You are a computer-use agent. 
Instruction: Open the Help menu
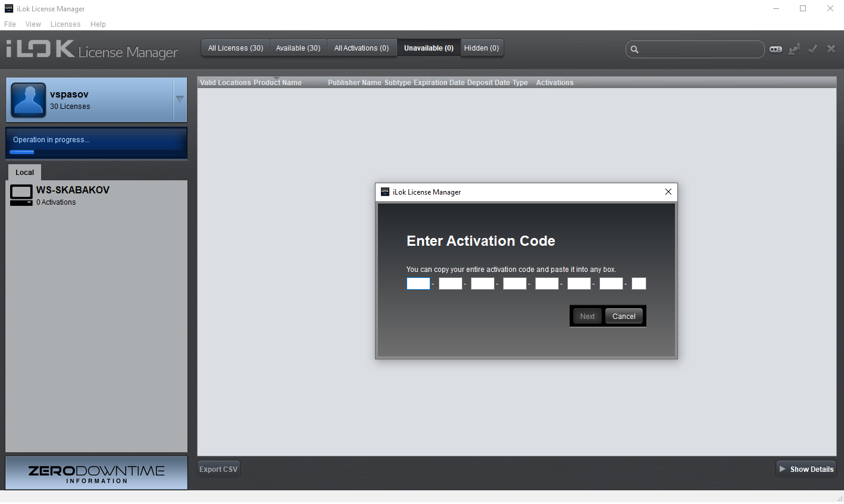click(x=98, y=24)
